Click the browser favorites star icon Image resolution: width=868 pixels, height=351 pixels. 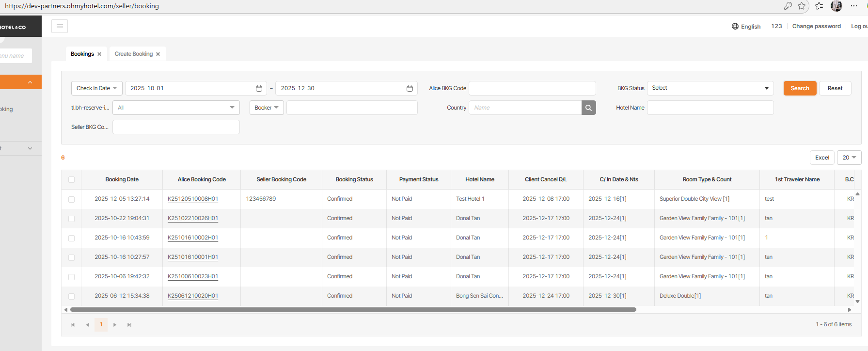[x=802, y=6]
